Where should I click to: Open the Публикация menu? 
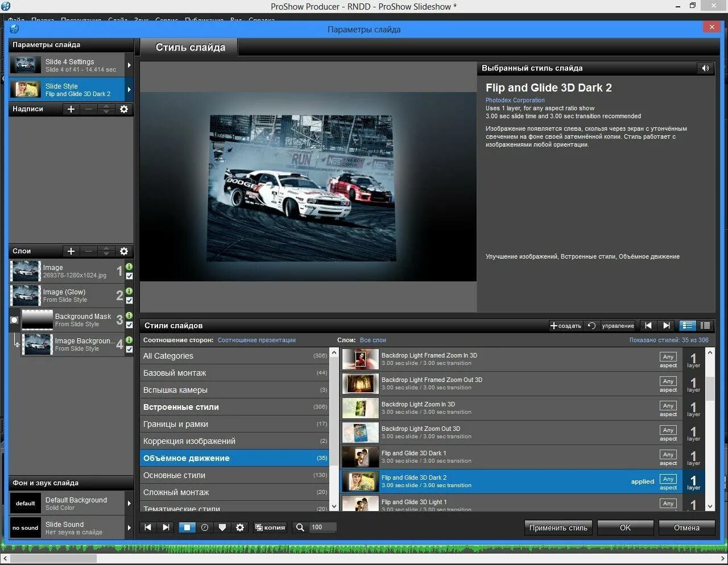(x=205, y=20)
